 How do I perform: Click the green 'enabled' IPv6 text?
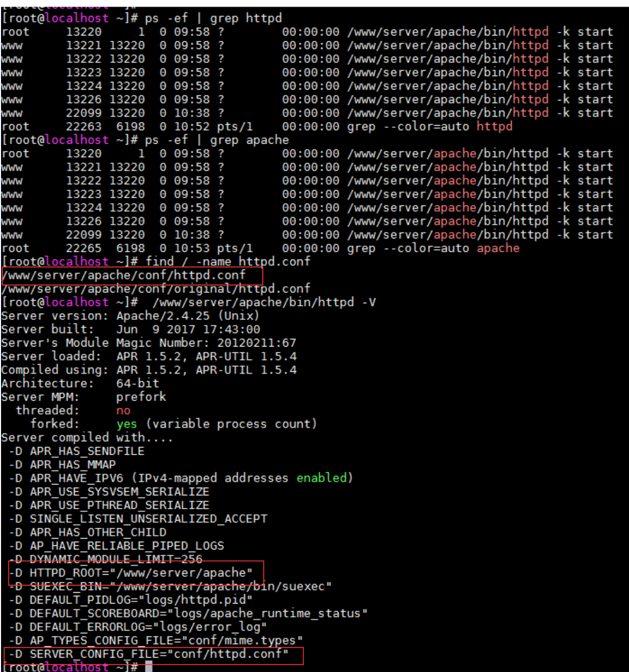click(x=321, y=478)
